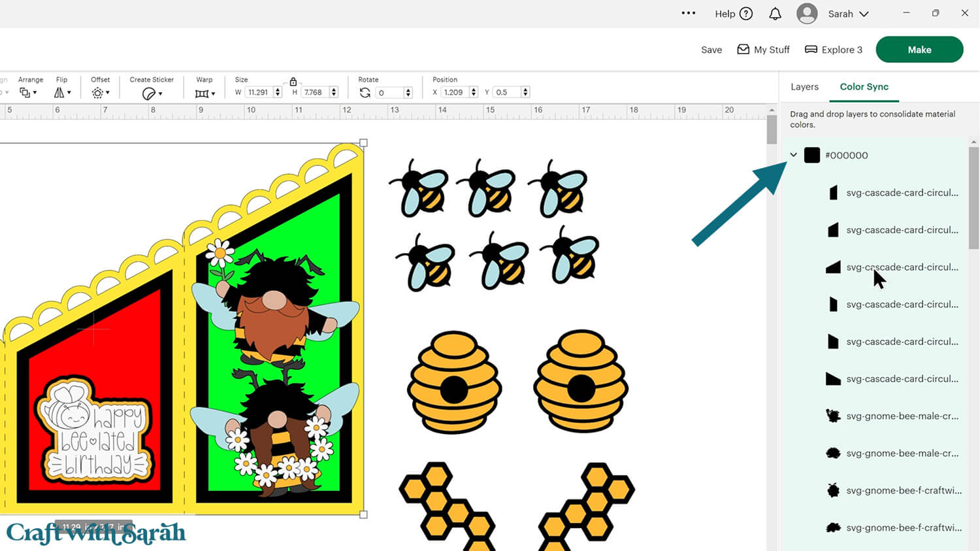Select the left beehive on the canvas
This screenshot has width=980, height=551.
(455, 381)
